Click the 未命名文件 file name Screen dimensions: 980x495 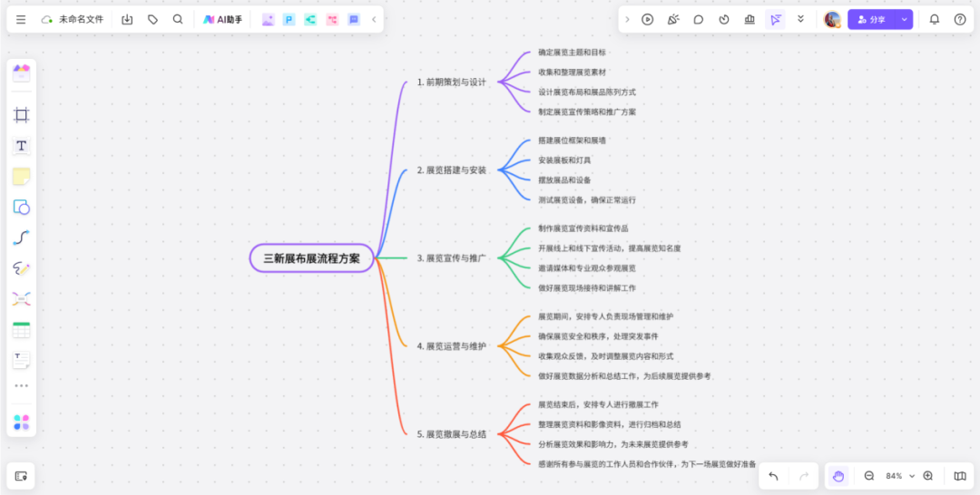pyautogui.click(x=81, y=20)
